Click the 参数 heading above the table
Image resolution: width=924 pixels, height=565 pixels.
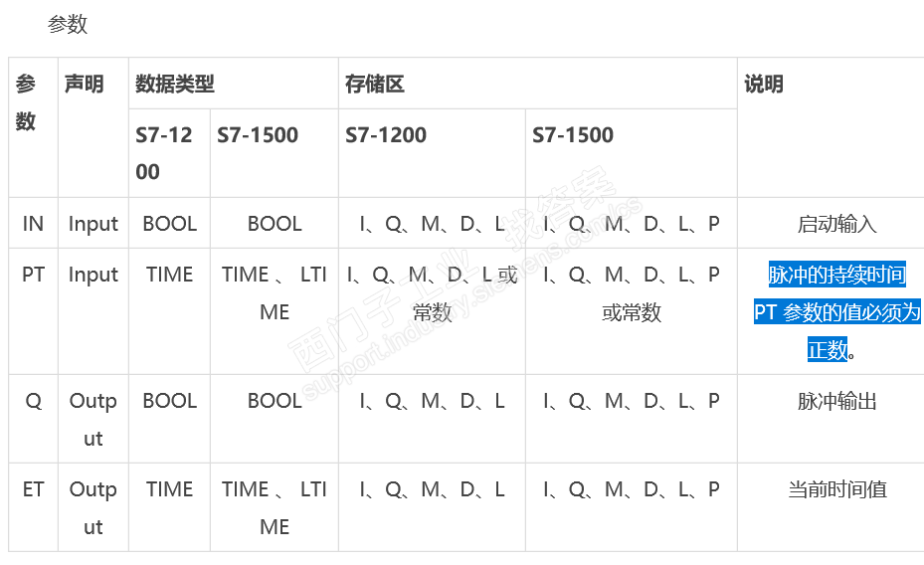pyautogui.click(x=68, y=25)
